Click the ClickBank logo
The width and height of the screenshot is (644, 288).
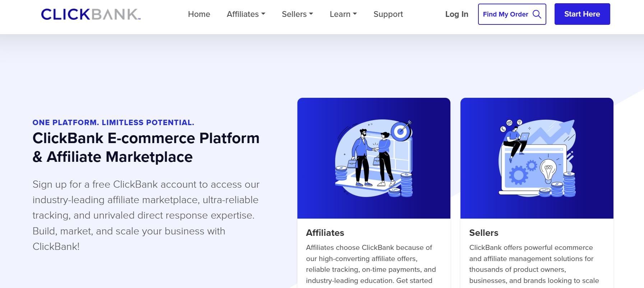tap(91, 14)
